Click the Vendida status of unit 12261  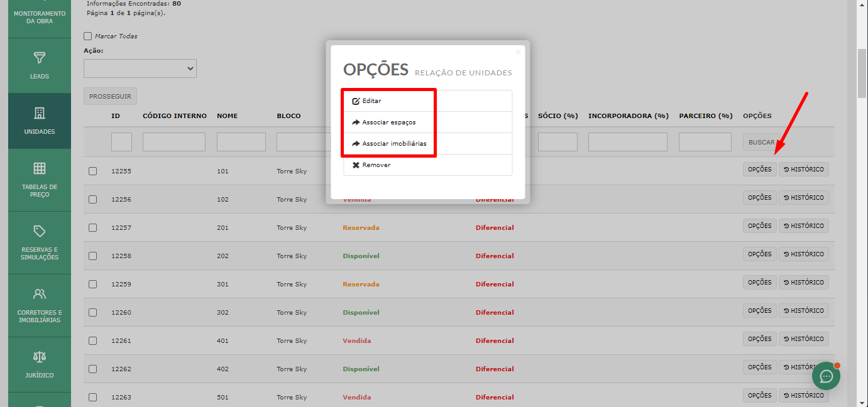356,340
